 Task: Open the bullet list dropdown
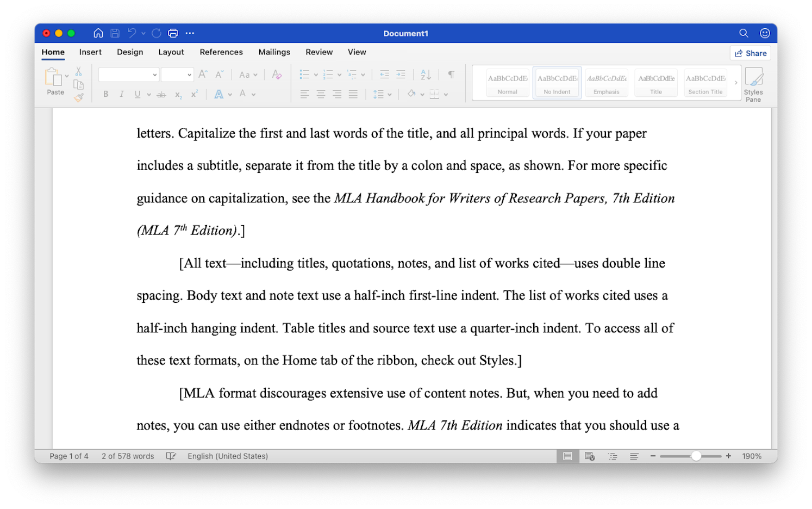click(x=316, y=75)
